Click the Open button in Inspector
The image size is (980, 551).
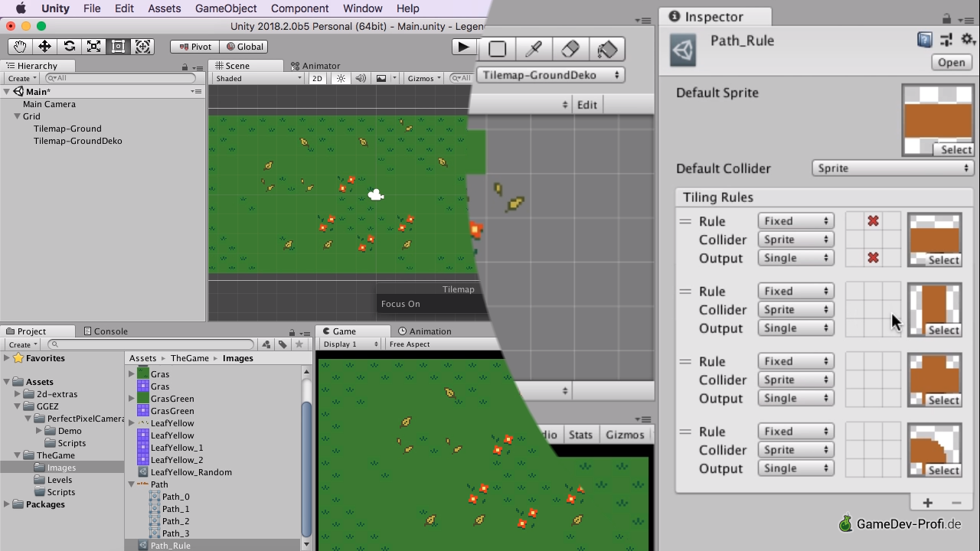point(952,63)
